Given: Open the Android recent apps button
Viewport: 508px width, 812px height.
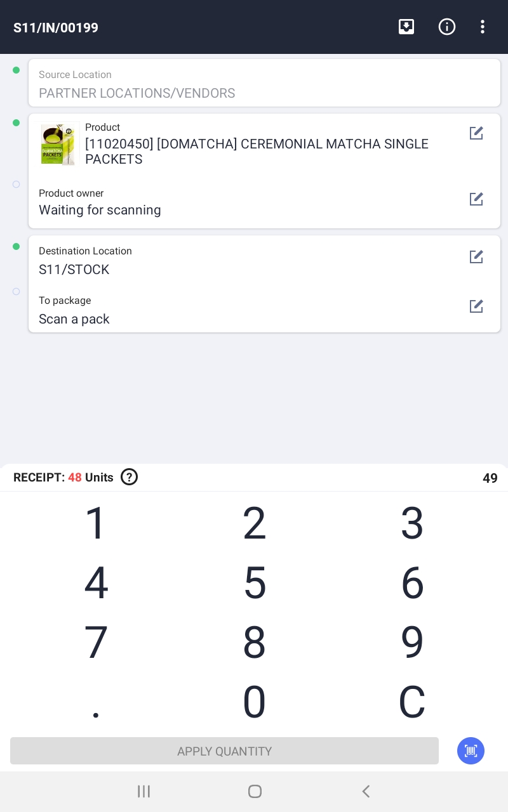Looking at the screenshot, I should [x=144, y=791].
